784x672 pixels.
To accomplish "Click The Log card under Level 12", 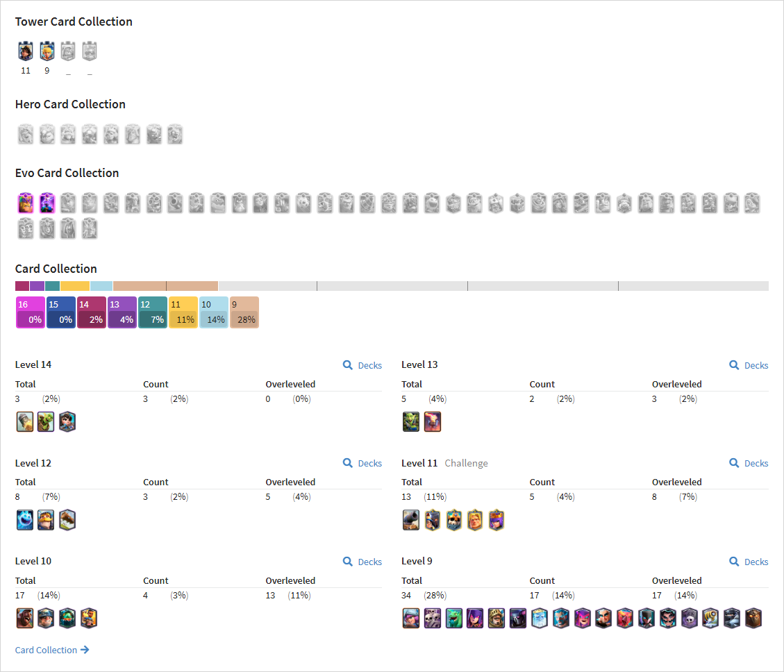I will point(67,520).
